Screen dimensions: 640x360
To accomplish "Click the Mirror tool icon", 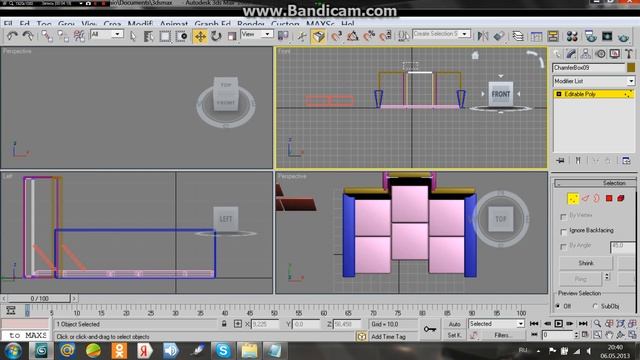I will (x=483, y=36).
